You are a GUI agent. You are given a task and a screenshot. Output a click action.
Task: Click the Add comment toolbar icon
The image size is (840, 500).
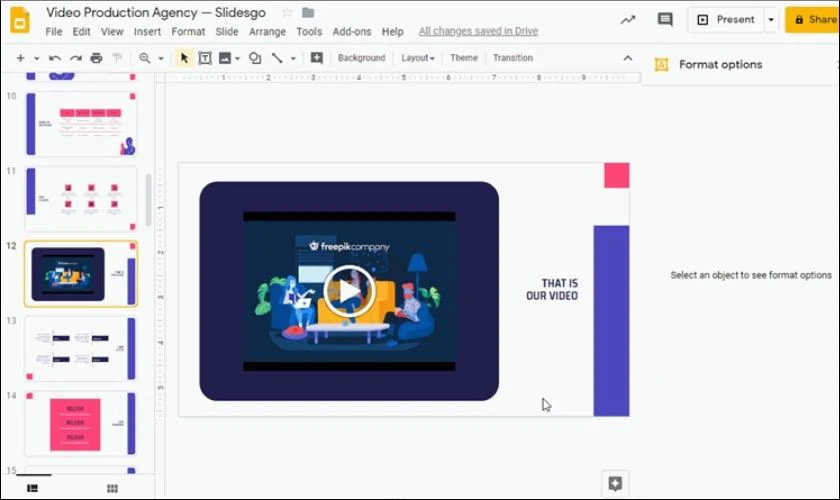(x=317, y=58)
